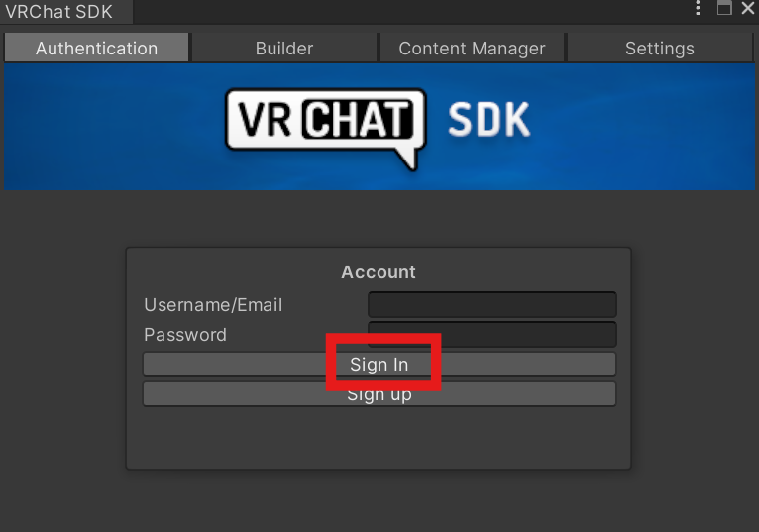The image size is (759, 532).
Task: Click empty area of Account panel below Sign up
Action: tap(379, 438)
